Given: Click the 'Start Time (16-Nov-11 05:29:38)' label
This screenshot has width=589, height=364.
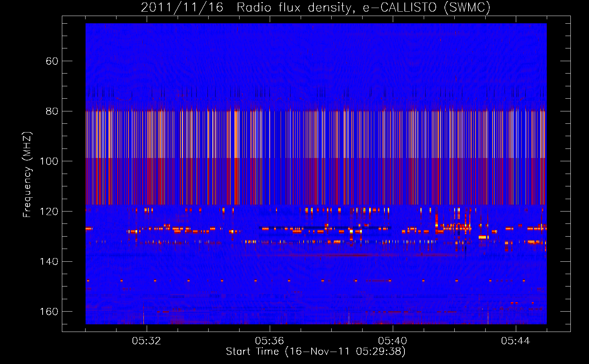Looking at the screenshot, I should tap(316, 352).
